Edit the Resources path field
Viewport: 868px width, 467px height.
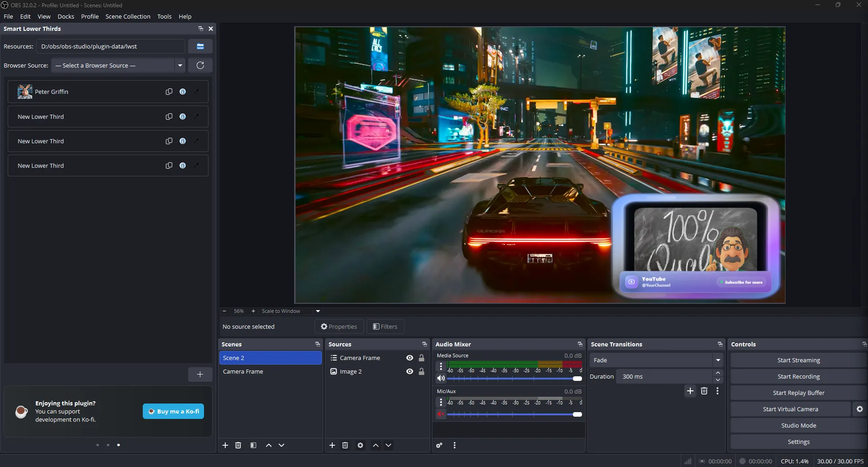tap(111, 46)
